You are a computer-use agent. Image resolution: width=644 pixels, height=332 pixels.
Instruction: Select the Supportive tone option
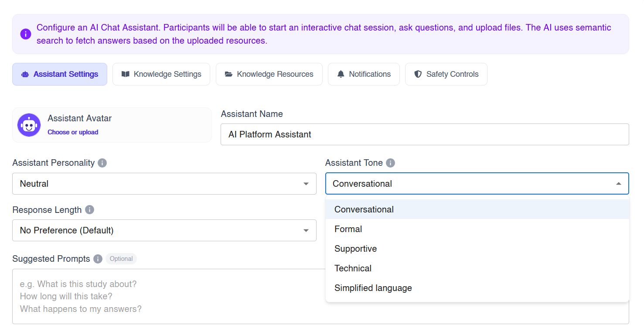pyautogui.click(x=477, y=249)
